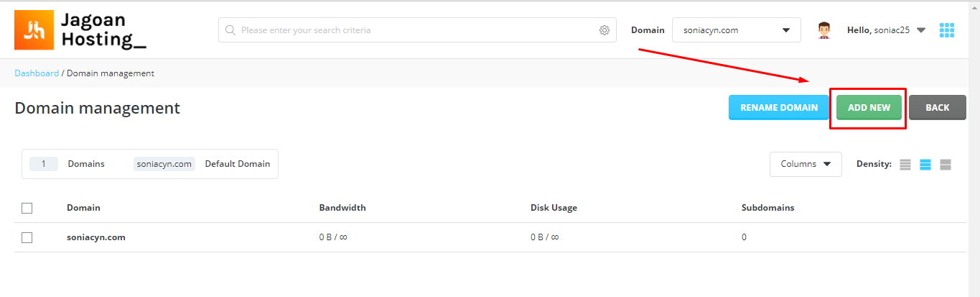Go to Dashboard breadcrumb link

pyautogui.click(x=37, y=73)
